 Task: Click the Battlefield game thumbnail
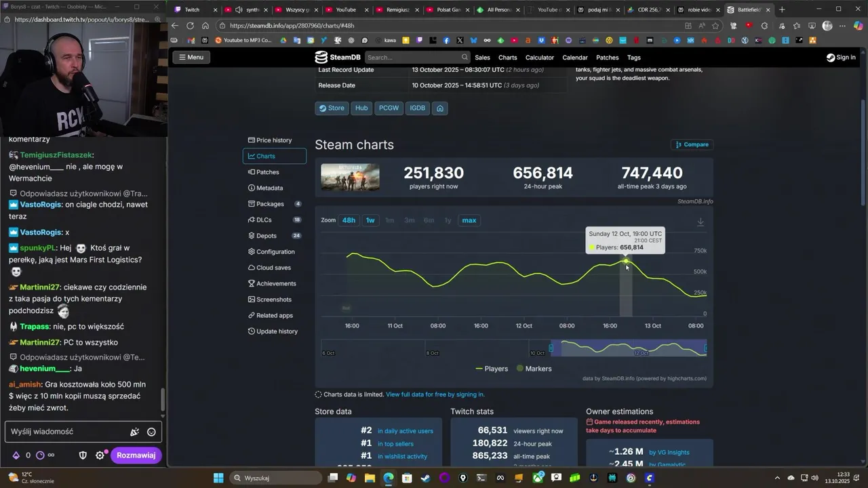(350, 177)
